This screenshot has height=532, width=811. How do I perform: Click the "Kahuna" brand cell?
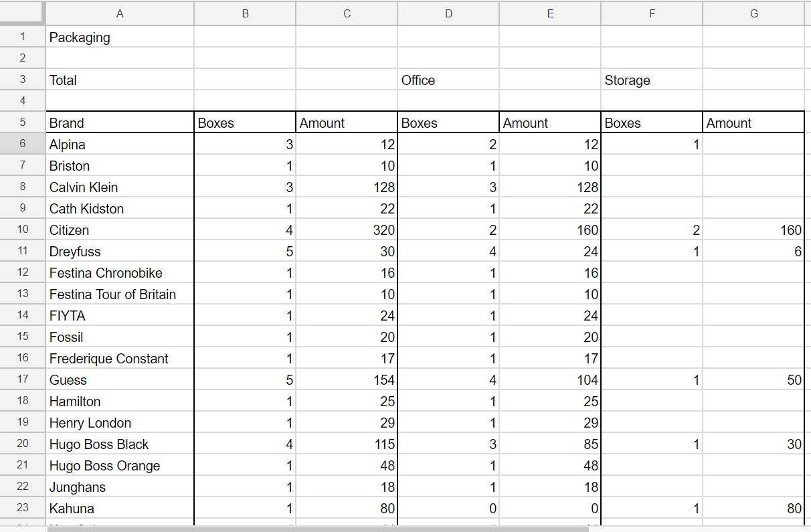pos(120,509)
